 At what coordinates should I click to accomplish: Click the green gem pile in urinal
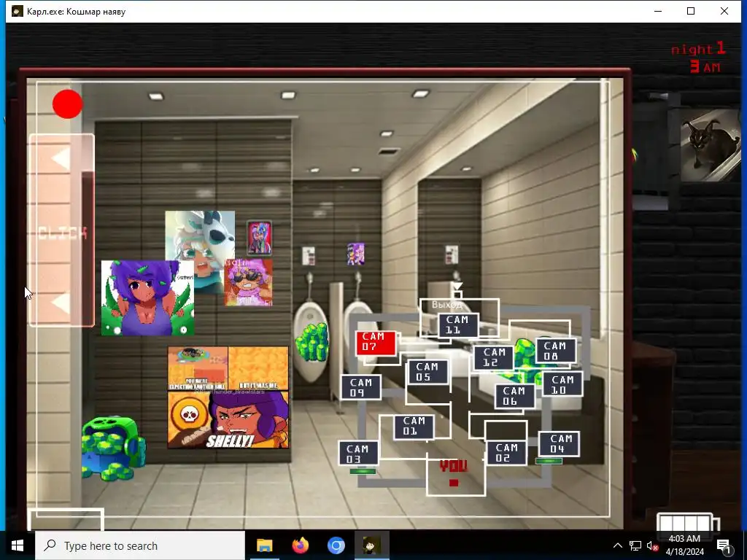[312, 343]
